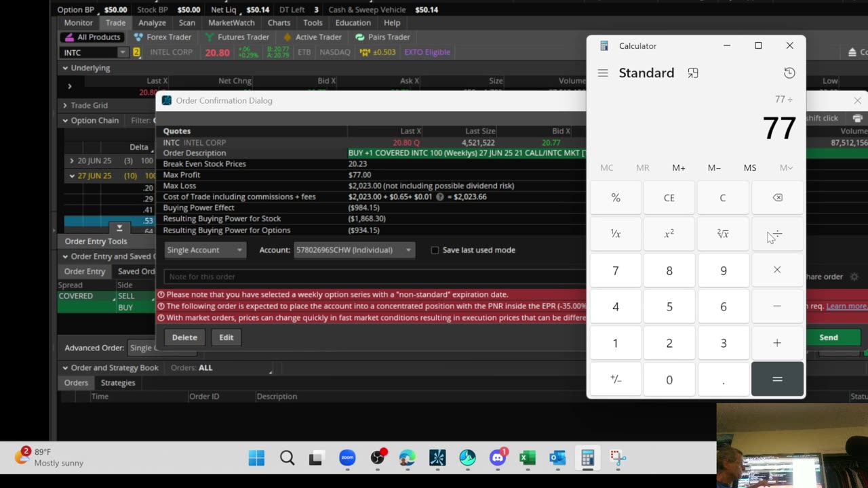Open the Scan tab
Image resolution: width=868 pixels, height=488 pixels.
(x=186, y=22)
